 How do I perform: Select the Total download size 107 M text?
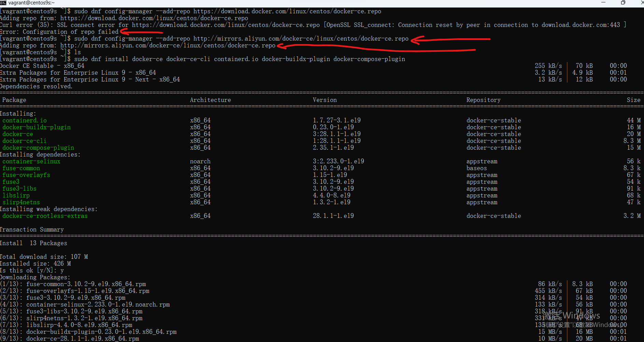point(44,256)
